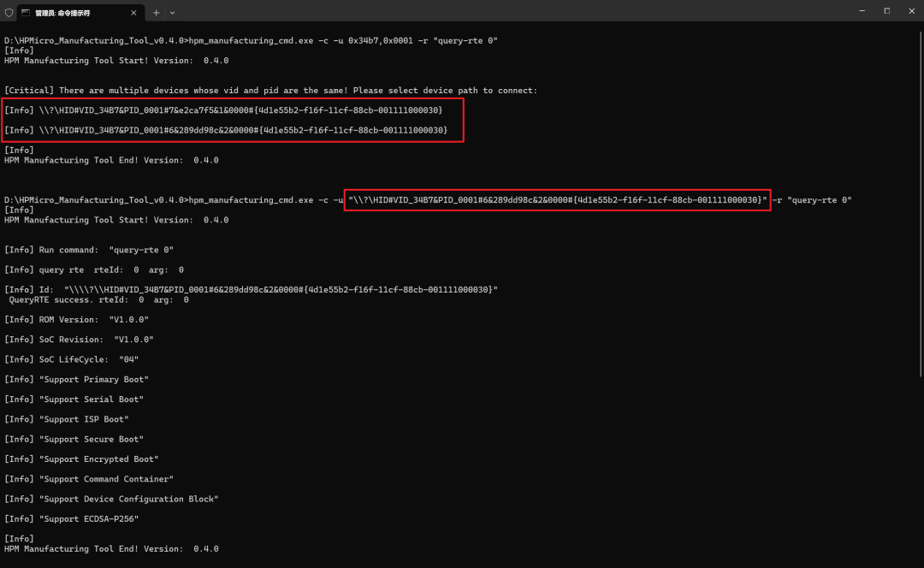Viewport: 924px width, 568px height.
Task: Click the command prompt icon in tab
Action: pos(26,12)
